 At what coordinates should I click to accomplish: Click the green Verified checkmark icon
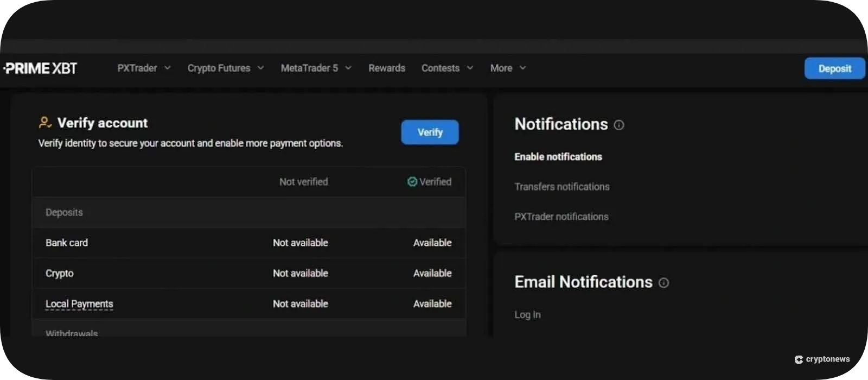tap(412, 182)
